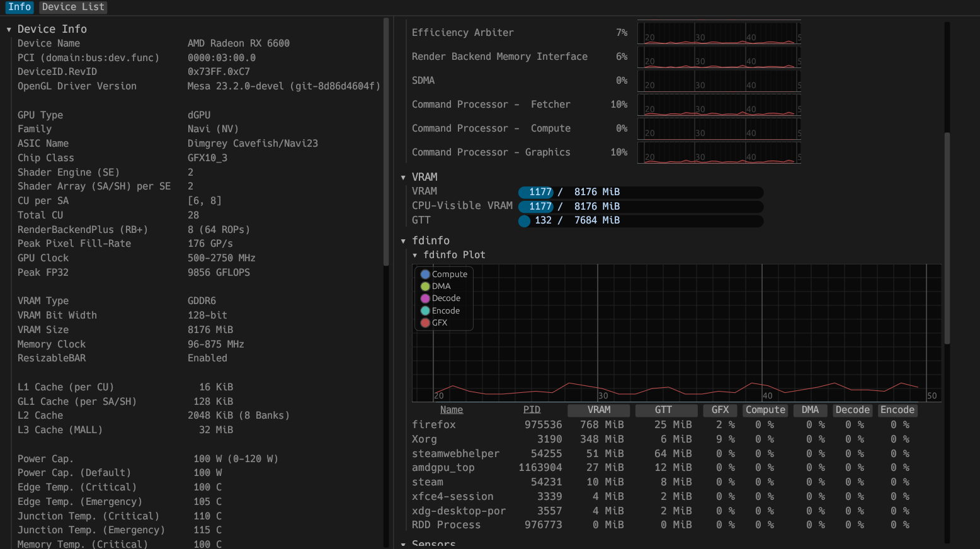This screenshot has height=549, width=980.
Task: Select the GFX legend dot in fdinfo Plot
Action: click(x=425, y=322)
